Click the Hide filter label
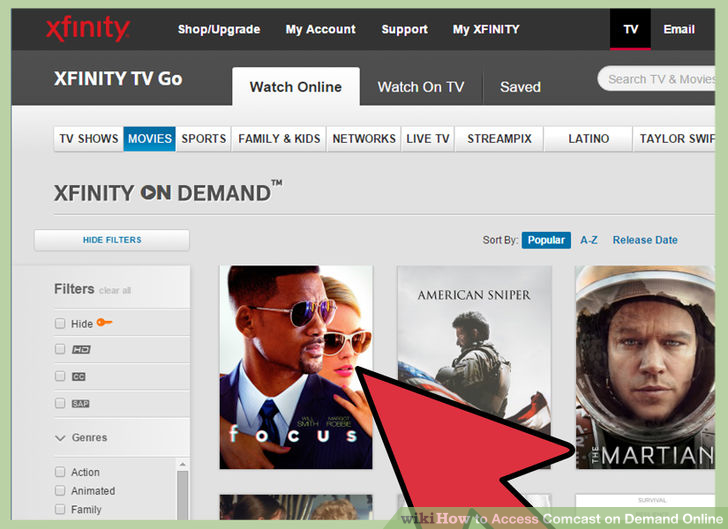This screenshot has height=529, width=728. 82,324
